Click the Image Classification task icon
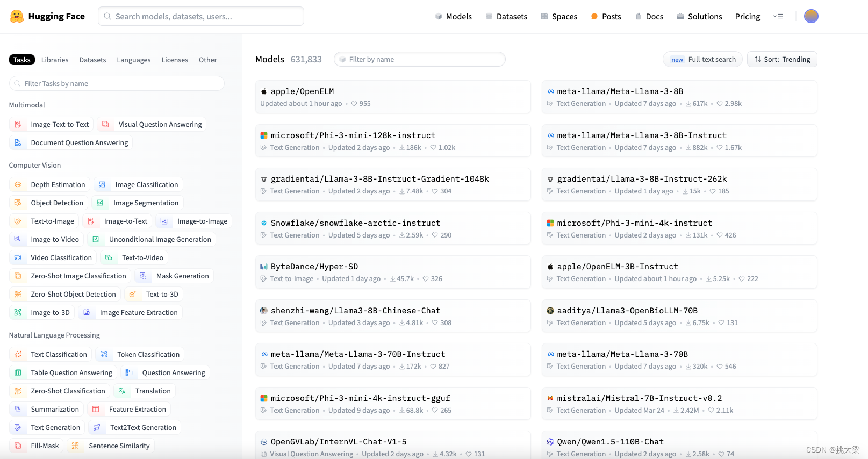The image size is (868, 459). click(x=102, y=184)
